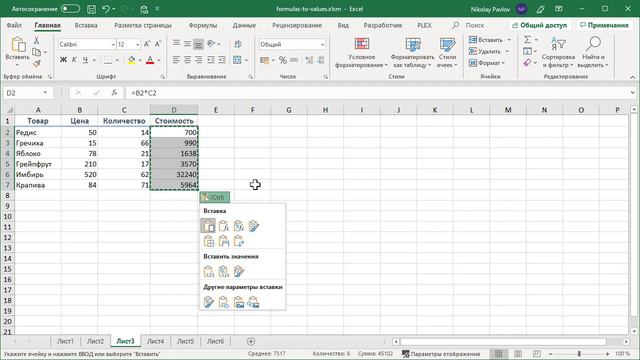Click the zoom slider handle in the status bar
Image resolution: width=640 pixels, height=360 pixels.
tap(579, 354)
